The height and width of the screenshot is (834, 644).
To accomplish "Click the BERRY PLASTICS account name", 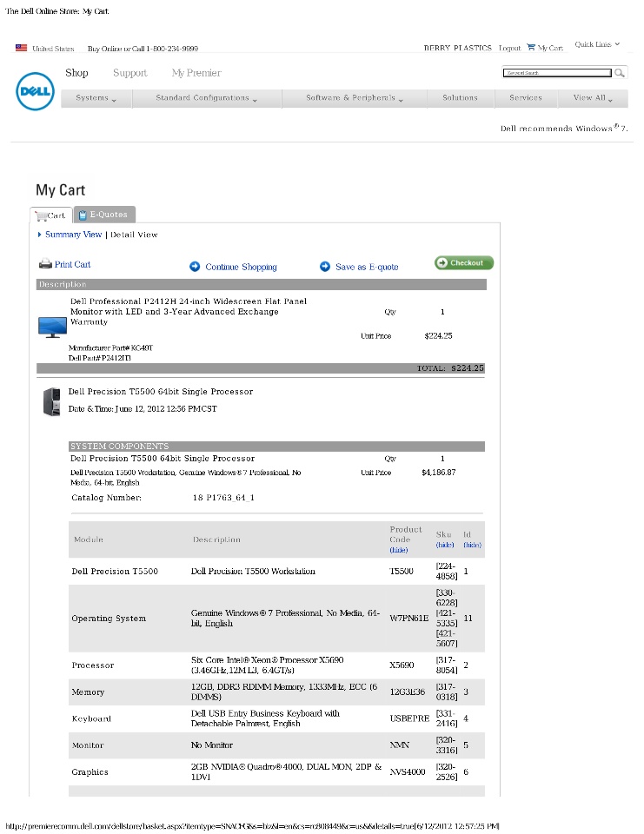I will (x=458, y=48).
